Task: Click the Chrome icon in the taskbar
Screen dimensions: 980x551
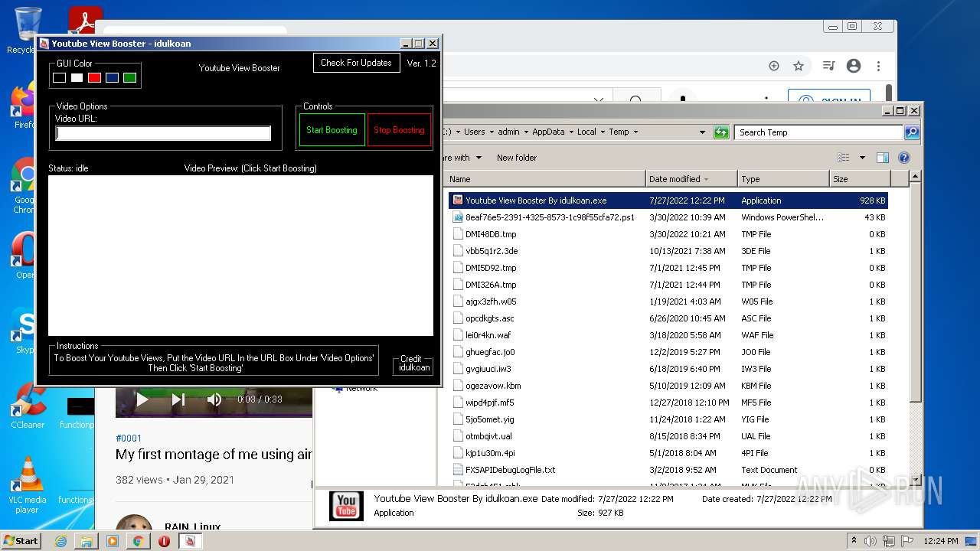Action: (138, 541)
